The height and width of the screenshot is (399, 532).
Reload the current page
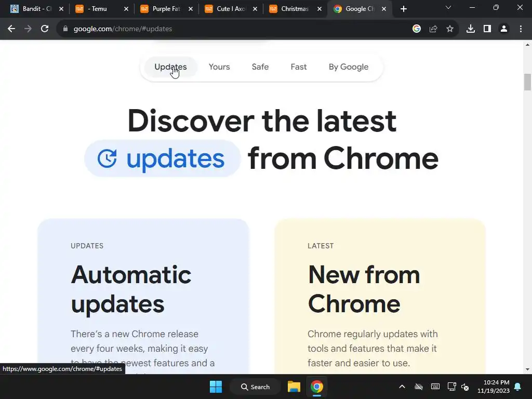(45, 29)
